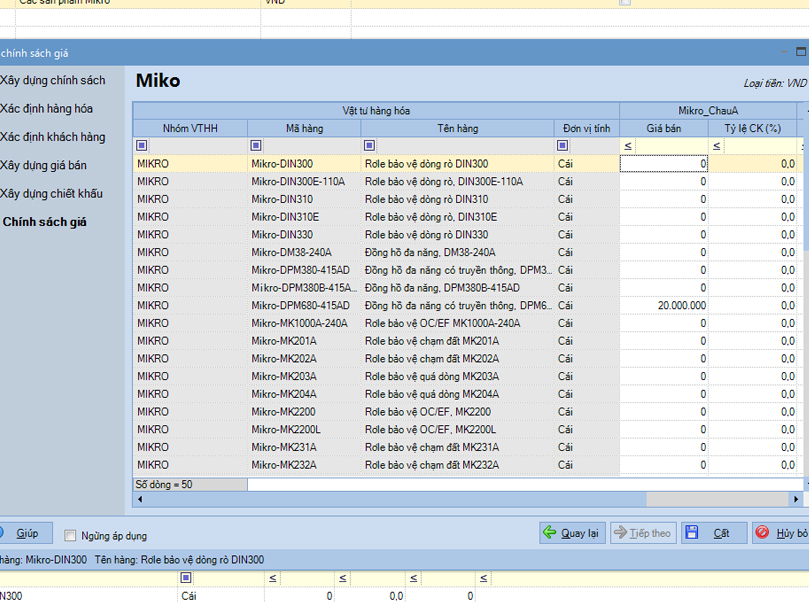This screenshot has height=602, width=809.
Task: Select the Chính sách giá step
Action: pyautogui.click(x=44, y=222)
